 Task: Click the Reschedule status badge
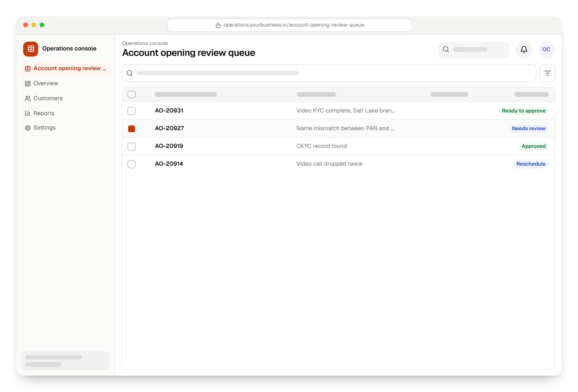[531, 164]
